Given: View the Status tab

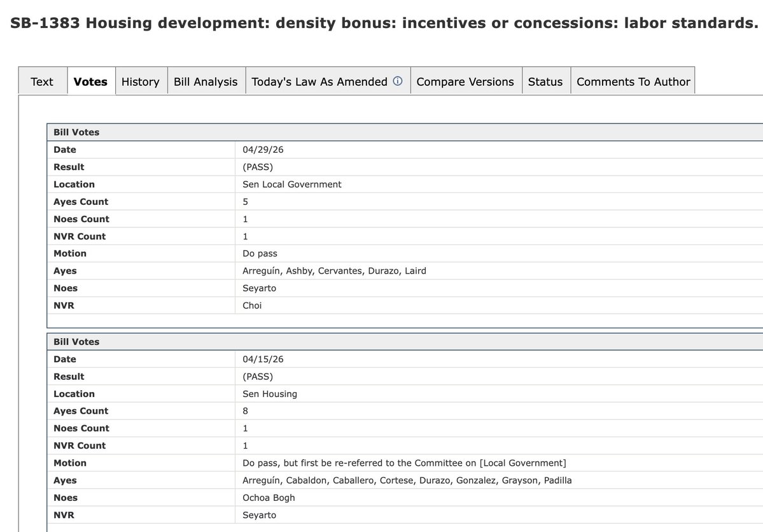Looking at the screenshot, I should point(545,81).
